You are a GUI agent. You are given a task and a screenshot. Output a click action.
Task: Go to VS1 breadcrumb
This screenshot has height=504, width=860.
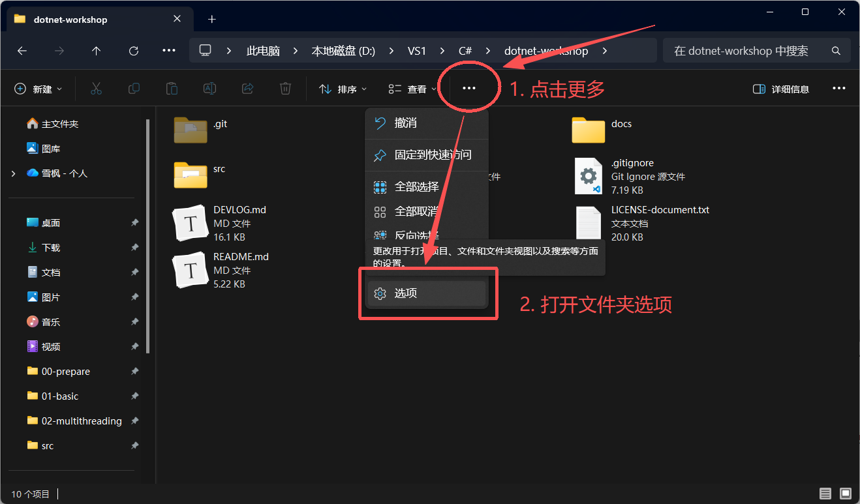(416, 51)
